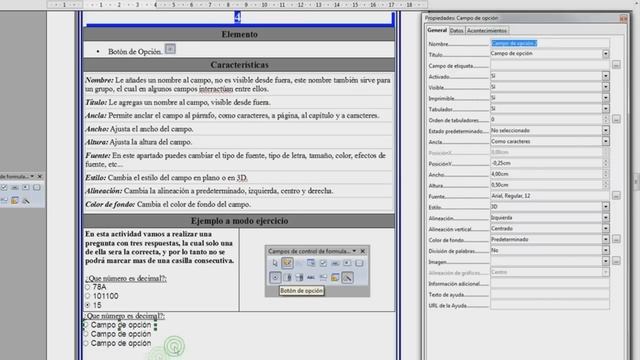Select the embedded form controls toolbar picture

click(317, 271)
